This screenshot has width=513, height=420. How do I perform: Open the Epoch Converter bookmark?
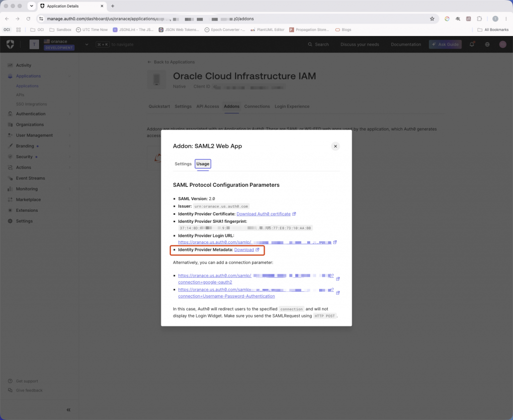pos(225,30)
